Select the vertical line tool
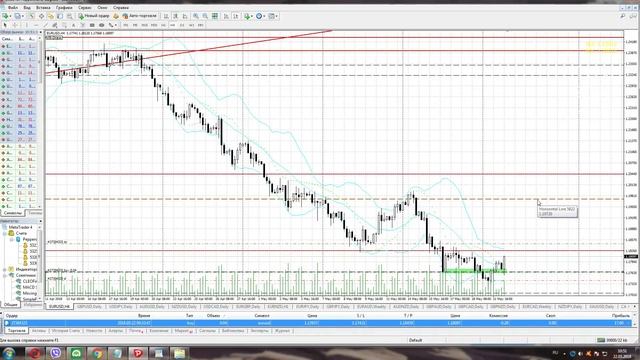This screenshot has width=640, height=360. click(27, 25)
